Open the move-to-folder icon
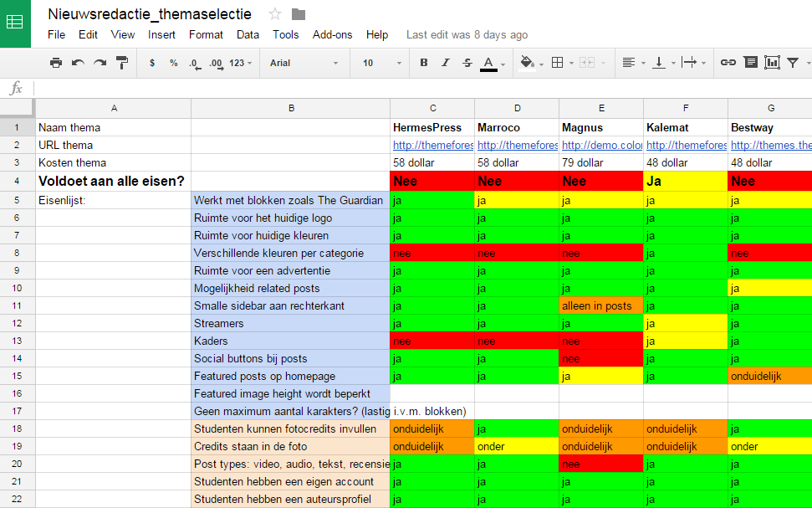The image size is (812, 508). point(299,14)
